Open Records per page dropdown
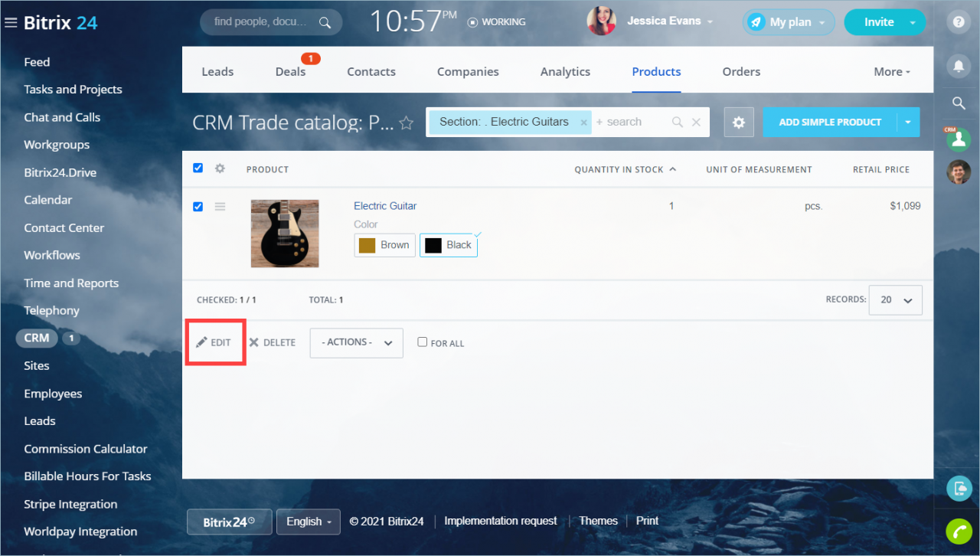Viewport: 980px width, 556px height. pyautogui.click(x=896, y=300)
